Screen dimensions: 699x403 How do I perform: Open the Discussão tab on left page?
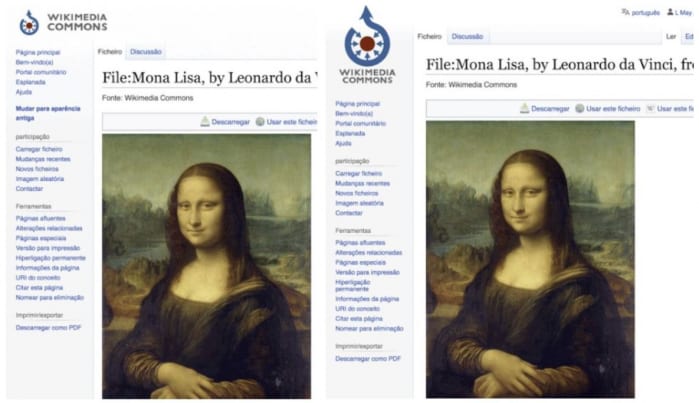pyautogui.click(x=146, y=52)
